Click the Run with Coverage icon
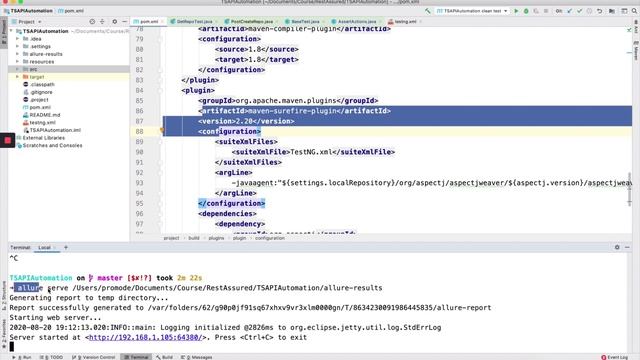The width and height of the screenshot is (640, 360). (x=536, y=11)
